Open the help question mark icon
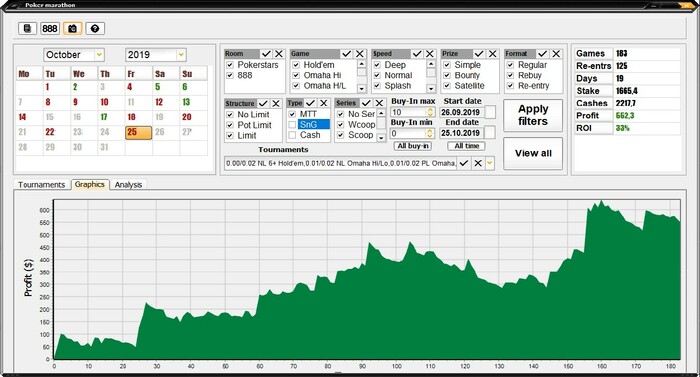 (x=95, y=29)
